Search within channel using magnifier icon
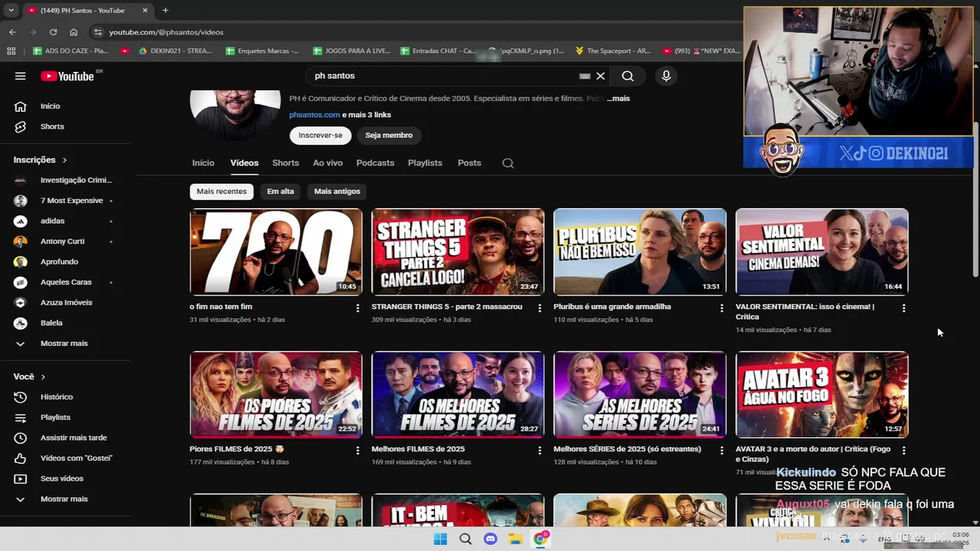This screenshot has height=551, width=980. (508, 163)
